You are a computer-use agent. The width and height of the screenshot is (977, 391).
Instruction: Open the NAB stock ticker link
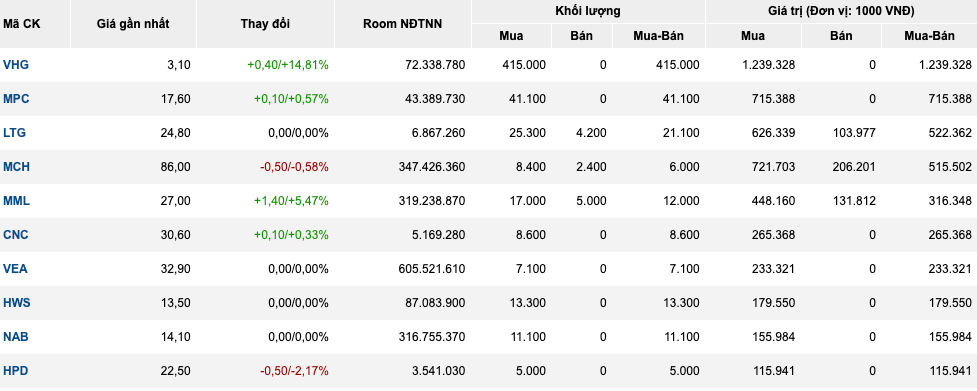16,337
